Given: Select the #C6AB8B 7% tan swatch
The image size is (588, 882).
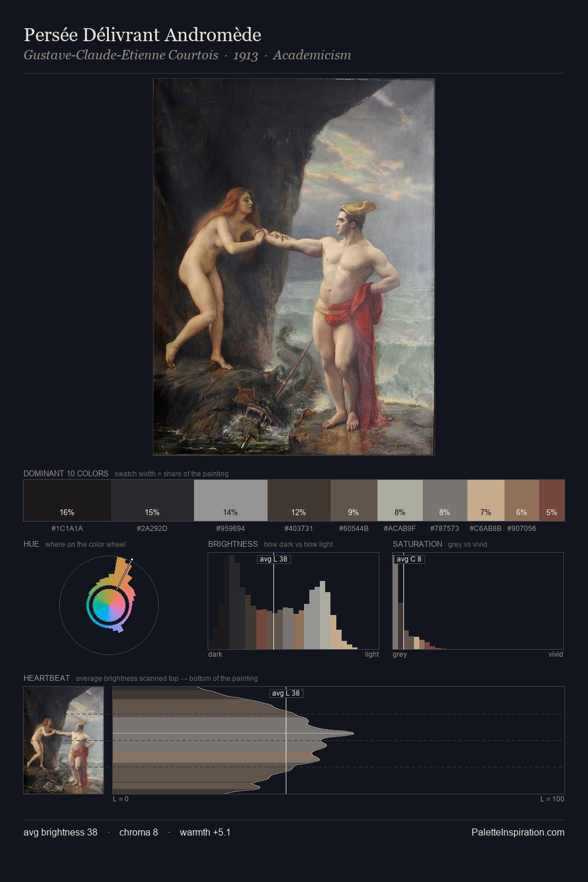Looking at the screenshot, I should coord(486,500).
